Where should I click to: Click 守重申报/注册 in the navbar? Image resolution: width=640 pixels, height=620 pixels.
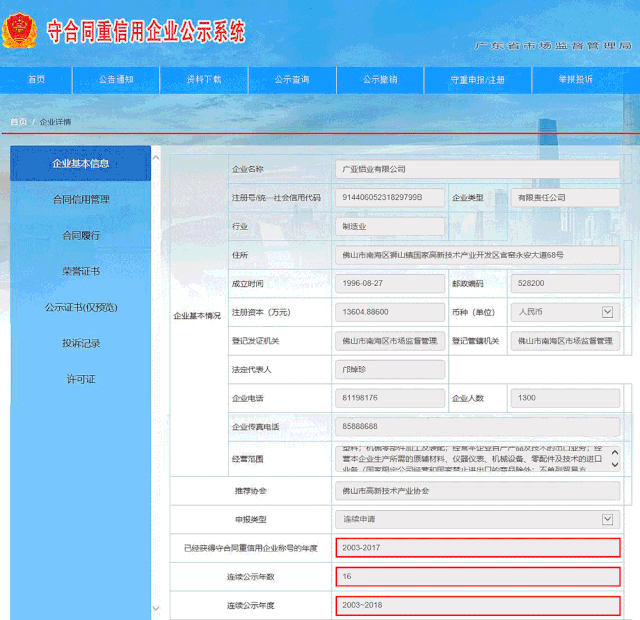[477, 79]
